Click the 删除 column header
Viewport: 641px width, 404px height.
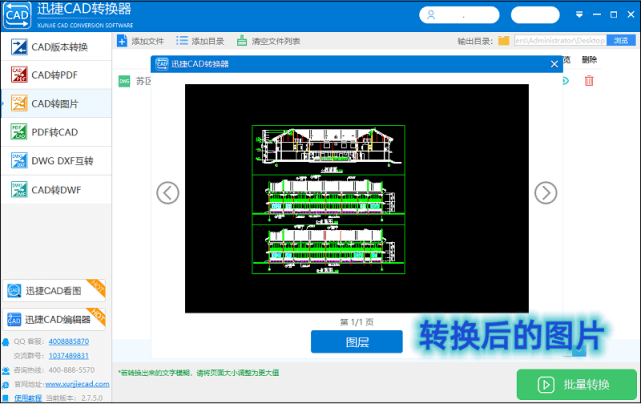click(589, 60)
